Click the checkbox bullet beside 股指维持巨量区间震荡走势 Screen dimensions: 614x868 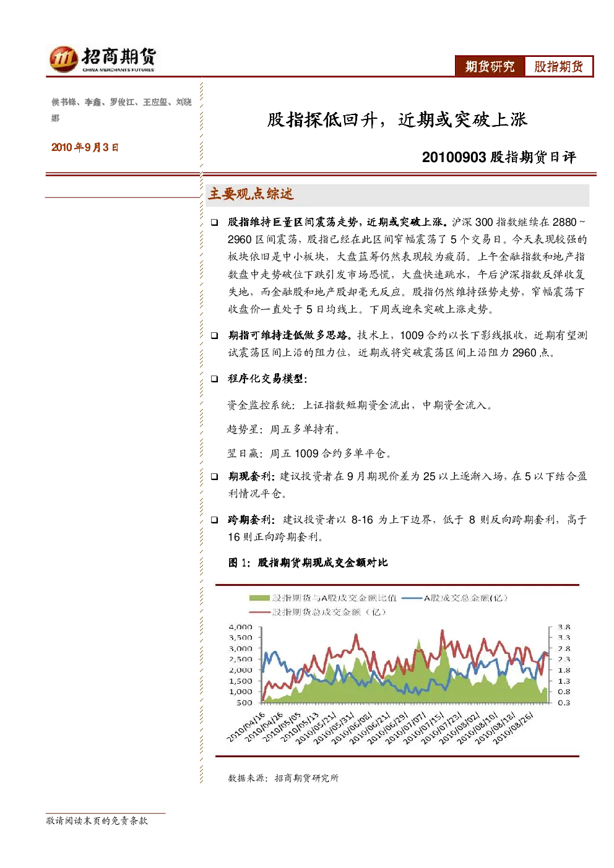[x=214, y=222]
